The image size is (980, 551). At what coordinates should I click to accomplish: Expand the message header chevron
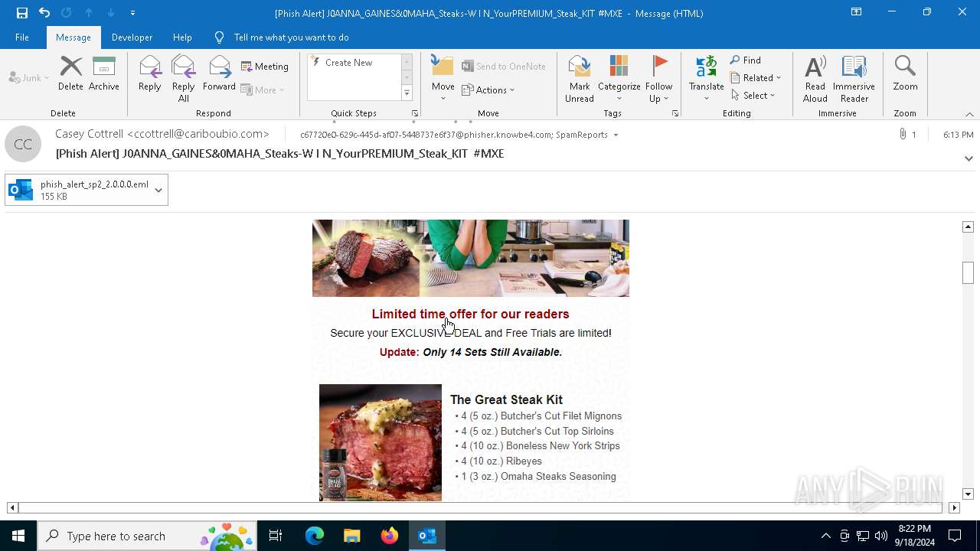969,158
